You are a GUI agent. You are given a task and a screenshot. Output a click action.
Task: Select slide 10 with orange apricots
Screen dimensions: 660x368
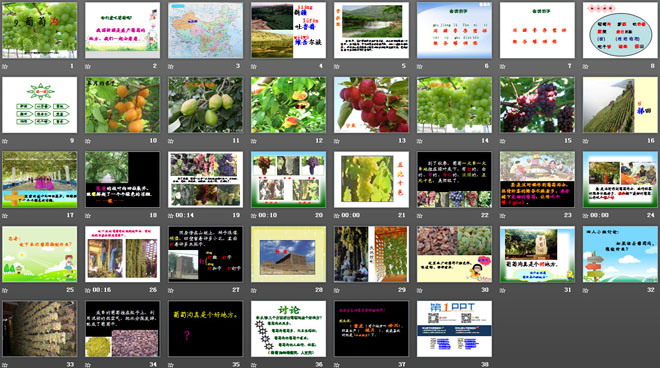122,105
